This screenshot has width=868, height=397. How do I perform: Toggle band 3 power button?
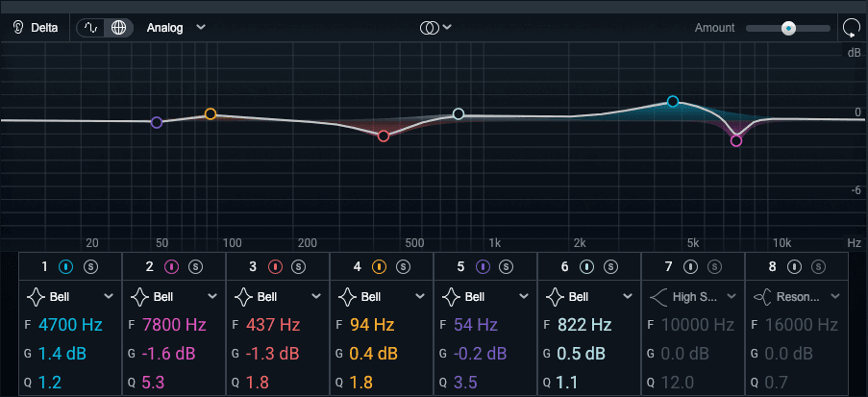[275, 267]
